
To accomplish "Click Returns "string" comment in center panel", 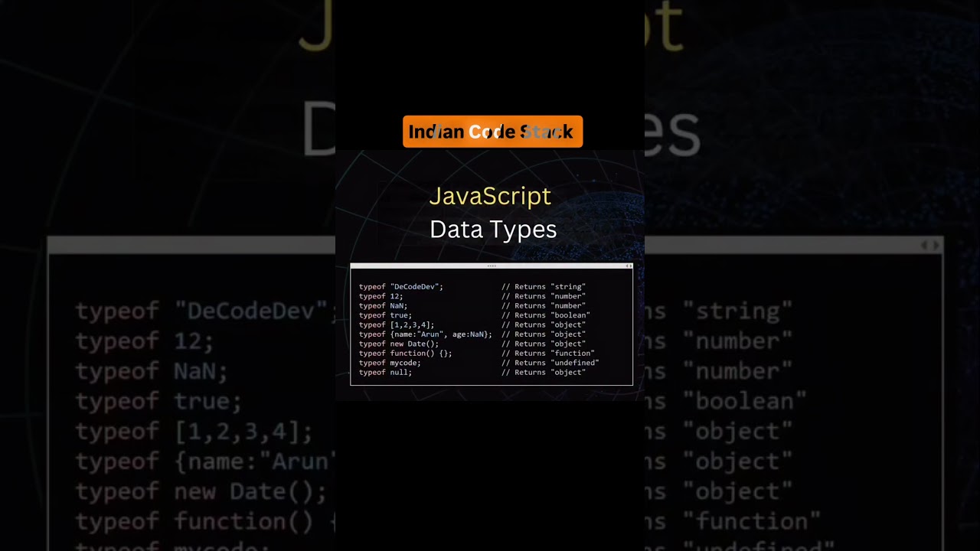I will [x=544, y=287].
